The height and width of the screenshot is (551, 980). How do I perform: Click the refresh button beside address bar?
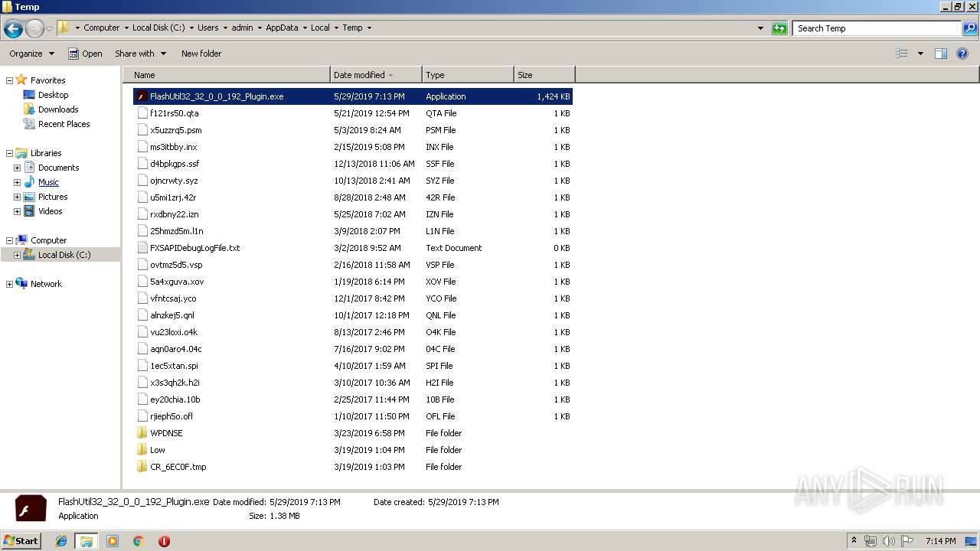pos(779,28)
